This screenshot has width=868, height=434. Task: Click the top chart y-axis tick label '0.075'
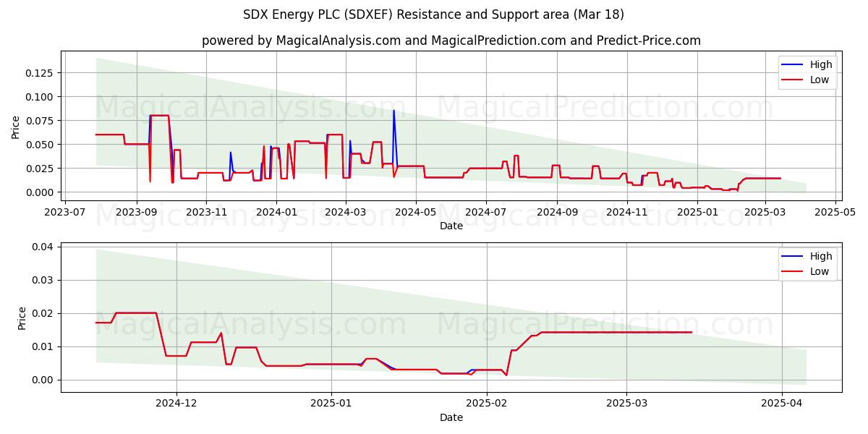(x=41, y=121)
